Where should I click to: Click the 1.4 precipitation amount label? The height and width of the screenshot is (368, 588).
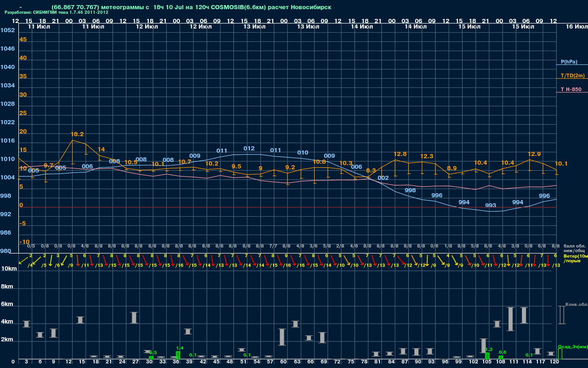click(x=180, y=348)
